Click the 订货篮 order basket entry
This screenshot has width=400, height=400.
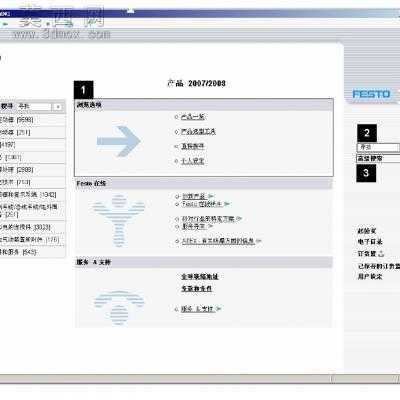tap(367, 254)
